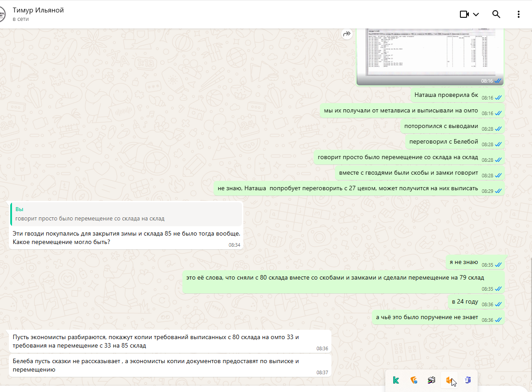Select message 'это её слова, что сняли с 80 склада'
Screen dimensions: 532x392
tap(343, 282)
